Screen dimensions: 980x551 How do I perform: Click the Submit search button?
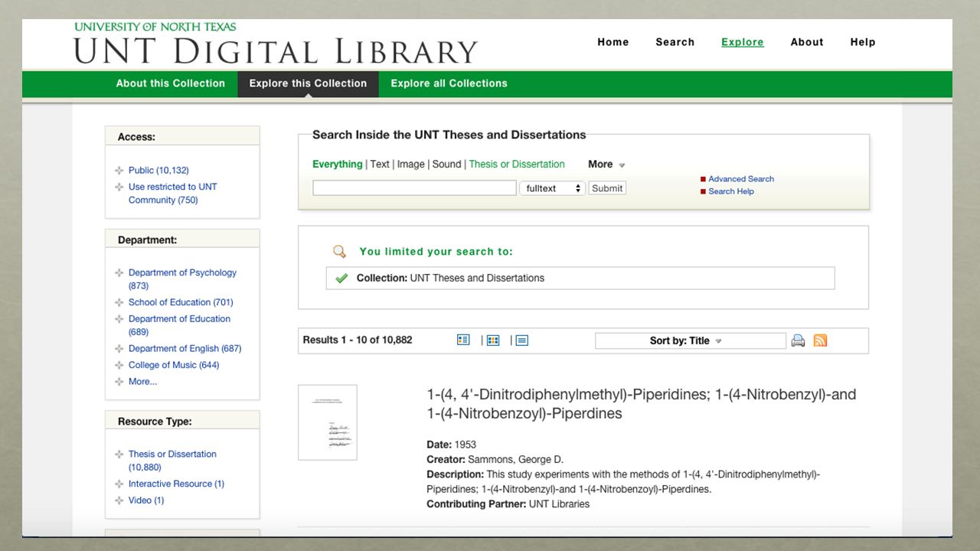click(x=607, y=188)
